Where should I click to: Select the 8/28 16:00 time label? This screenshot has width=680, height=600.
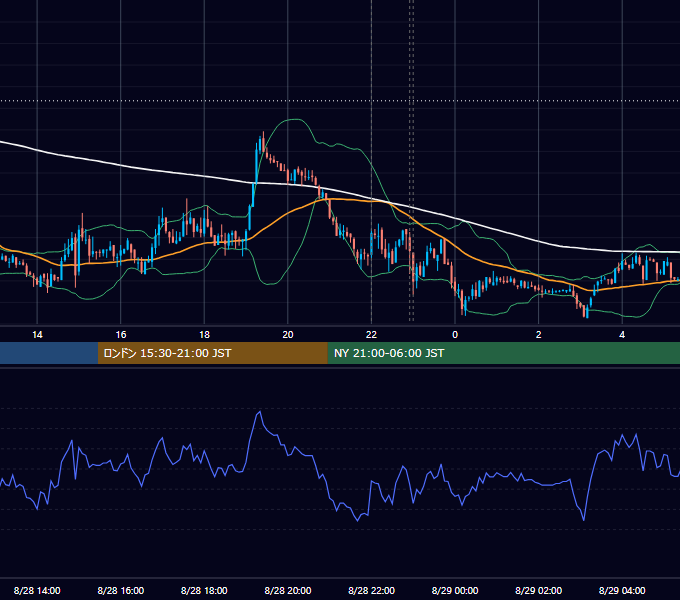tap(121, 590)
